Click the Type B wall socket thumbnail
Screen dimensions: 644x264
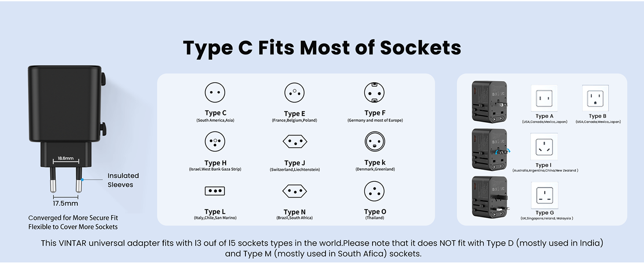click(x=596, y=99)
